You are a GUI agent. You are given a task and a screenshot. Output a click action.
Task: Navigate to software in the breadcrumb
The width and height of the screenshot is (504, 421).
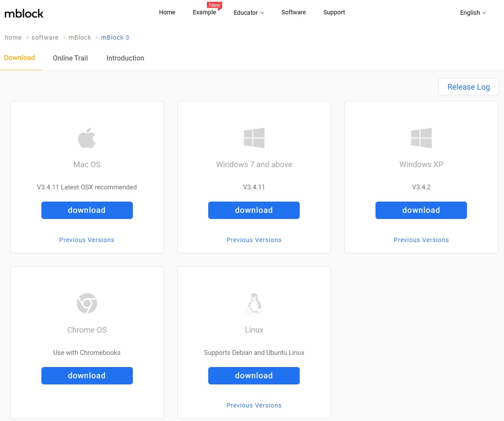point(45,37)
